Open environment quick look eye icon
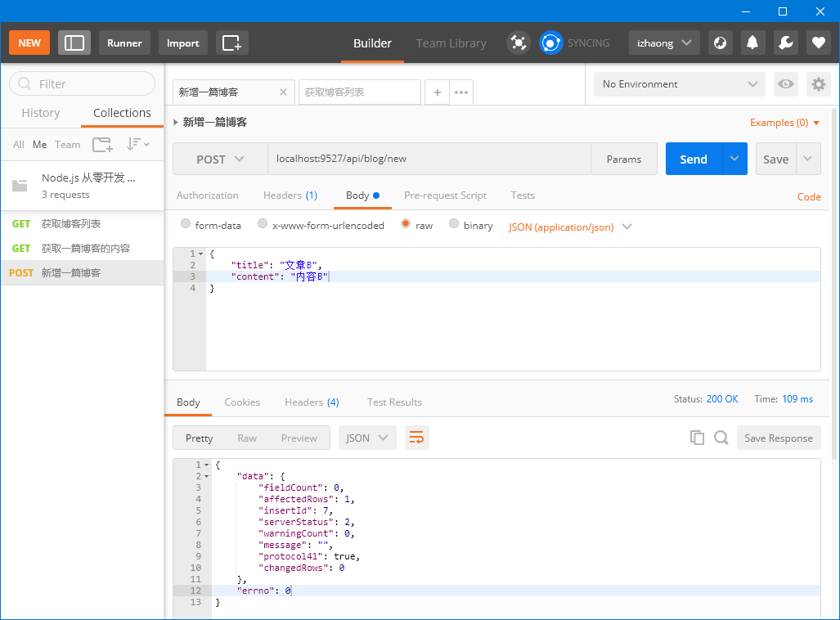Screen dimensions: 840x620 [x=786, y=84]
